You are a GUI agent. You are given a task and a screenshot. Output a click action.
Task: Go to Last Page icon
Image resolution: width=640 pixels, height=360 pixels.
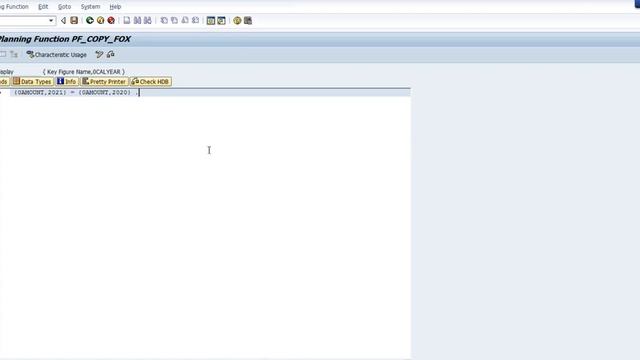pos(196,20)
